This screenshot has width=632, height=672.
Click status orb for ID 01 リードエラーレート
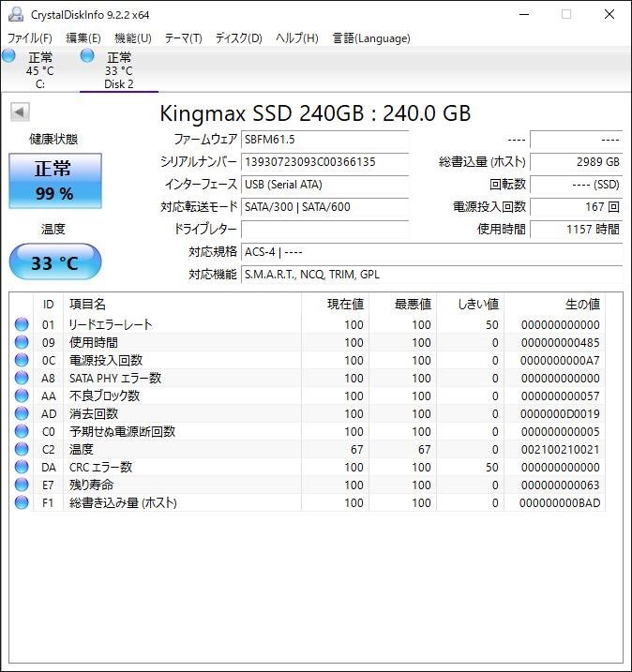(x=22, y=324)
